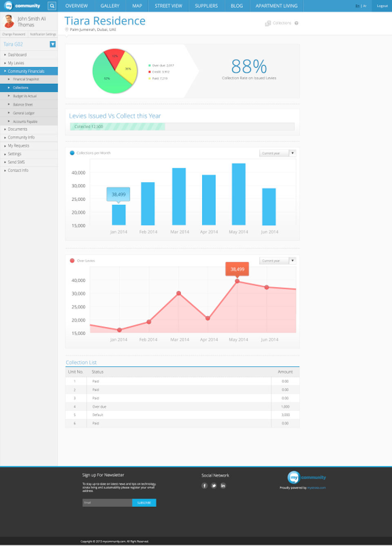Image resolution: width=392 pixels, height=546 pixels.
Task: Open Over Levies Current year dropdown
Action: [x=278, y=261]
